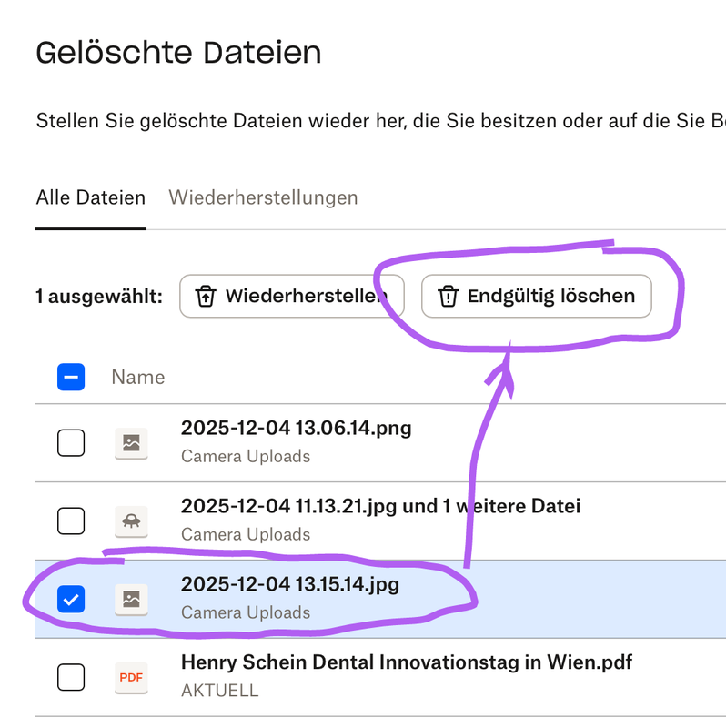Viewport: 726px width, 728px height.
Task: Open the Alle Dateien tab
Action: pos(90,197)
